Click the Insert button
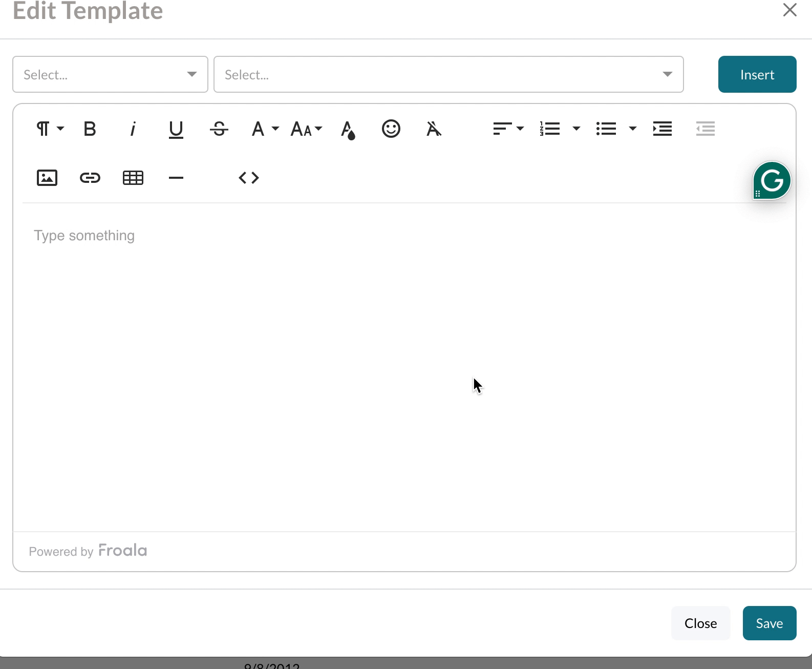 pyautogui.click(x=757, y=74)
